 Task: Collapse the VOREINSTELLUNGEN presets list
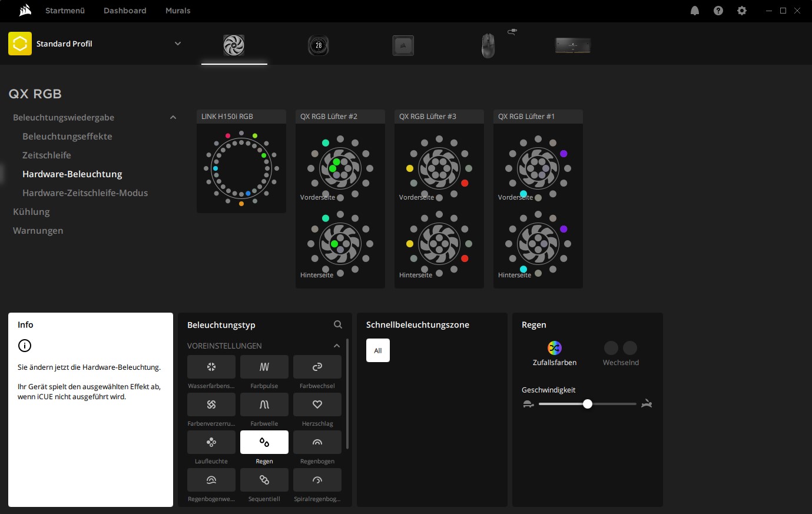coord(337,346)
